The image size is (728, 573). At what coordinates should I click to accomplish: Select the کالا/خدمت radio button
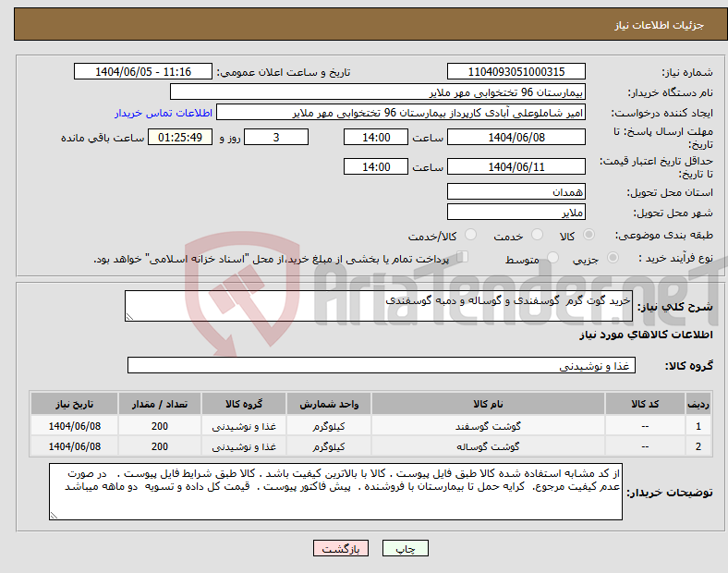point(470,235)
